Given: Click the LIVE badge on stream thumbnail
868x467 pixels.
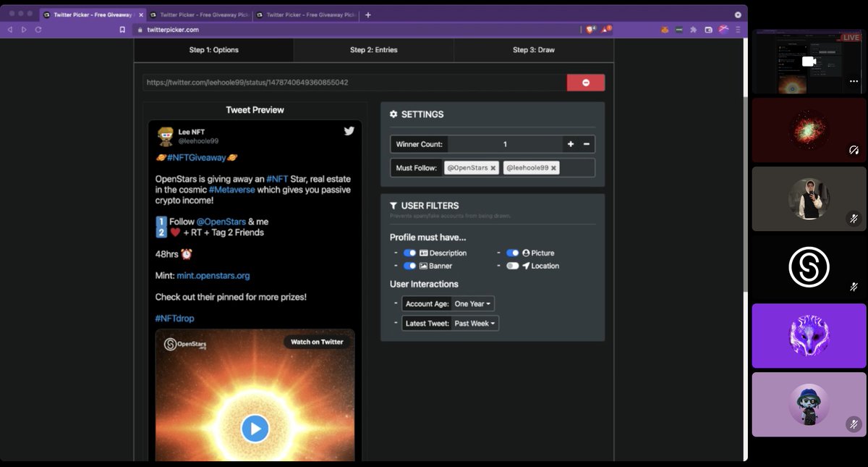Looking at the screenshot, I should click(851, 38).
